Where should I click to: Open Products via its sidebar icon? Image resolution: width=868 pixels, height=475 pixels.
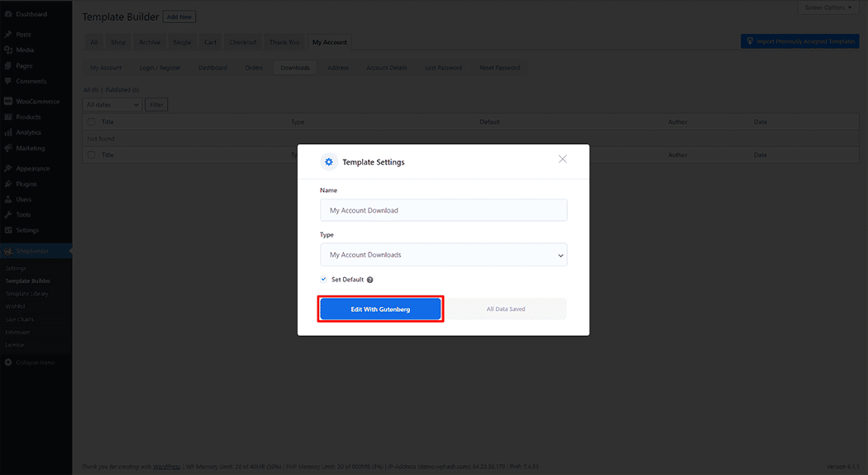pyautogui.click(x=8, y=118)
